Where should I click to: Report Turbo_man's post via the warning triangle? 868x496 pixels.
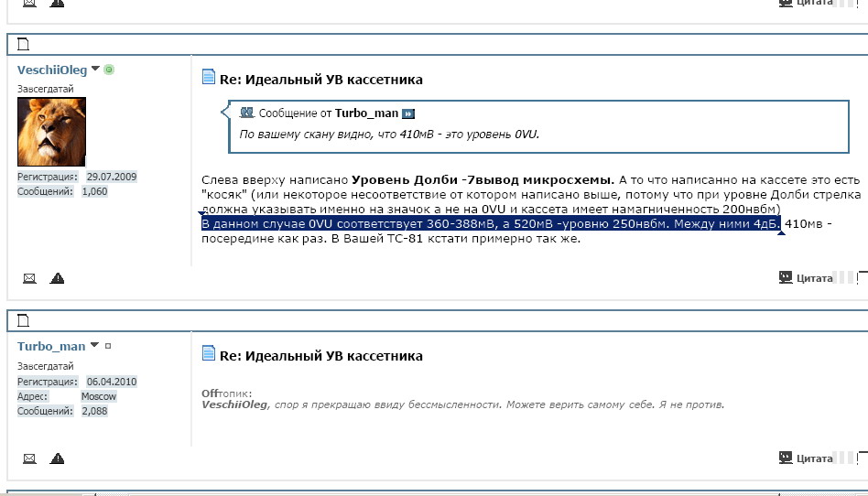pyautogui.click(x=57, y=458)
